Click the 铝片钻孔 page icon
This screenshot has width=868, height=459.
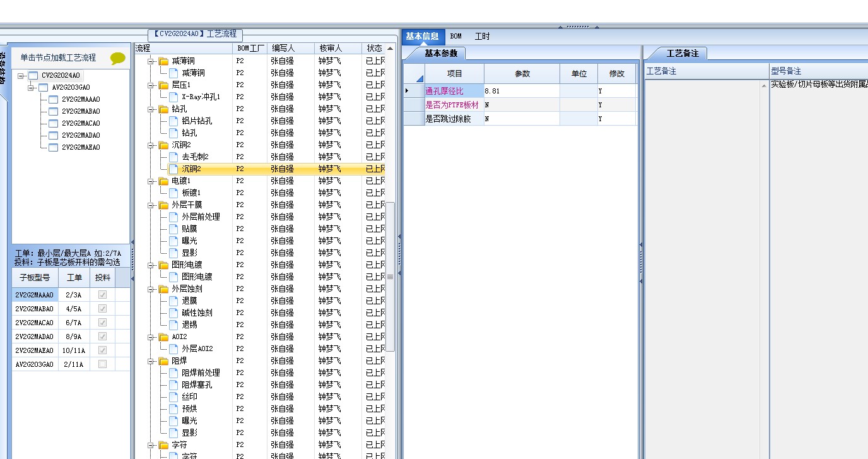173,121
